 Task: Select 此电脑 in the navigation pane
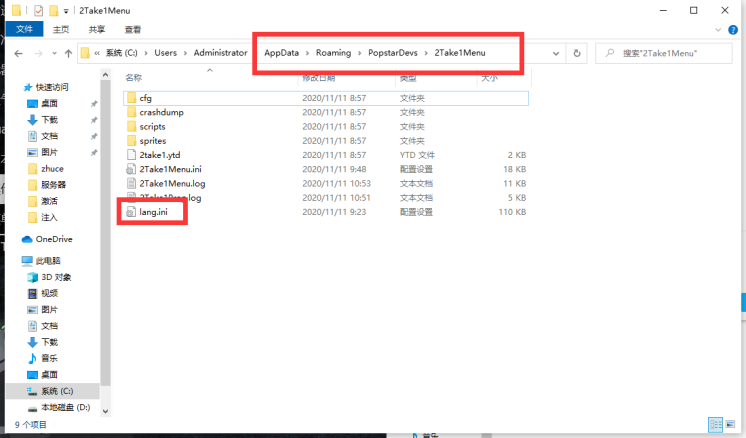click(41, 260)
